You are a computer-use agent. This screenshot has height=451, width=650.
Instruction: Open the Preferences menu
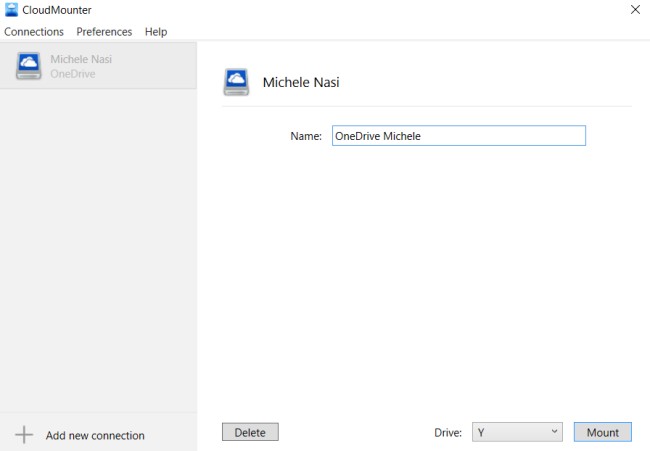click(104, 32)
